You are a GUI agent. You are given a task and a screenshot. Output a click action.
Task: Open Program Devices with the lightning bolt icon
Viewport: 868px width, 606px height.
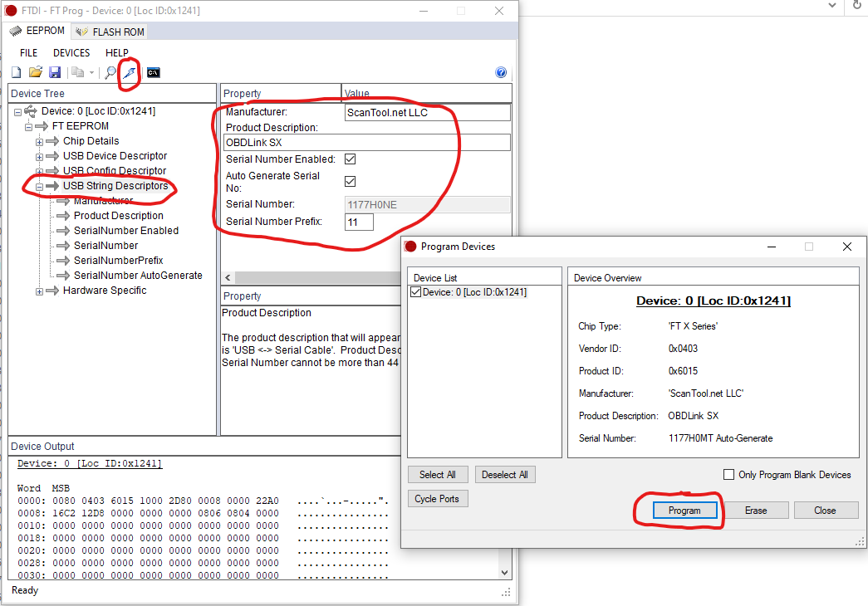130,72
